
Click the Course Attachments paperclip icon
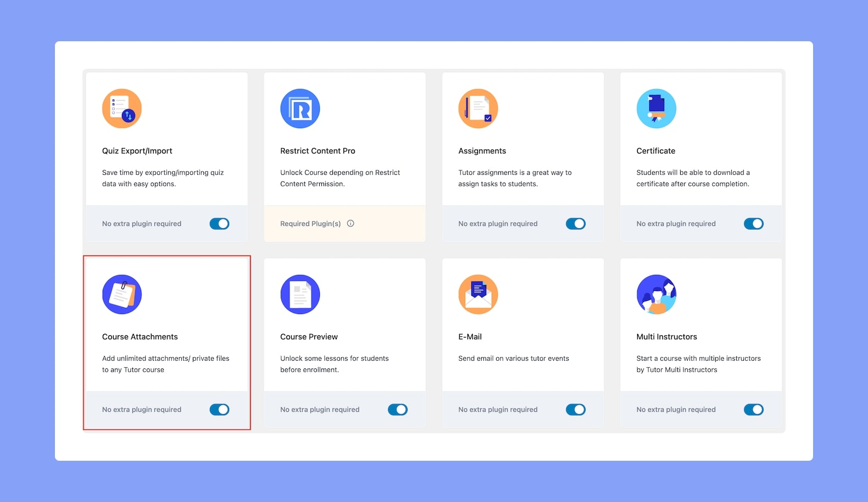point(122,294)
